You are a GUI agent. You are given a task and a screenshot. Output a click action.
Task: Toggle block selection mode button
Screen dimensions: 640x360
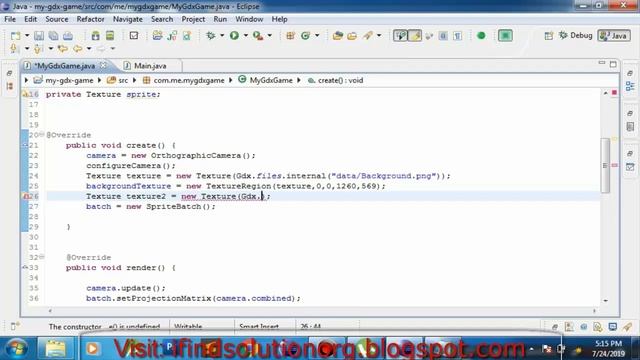(x=443, y=36)
